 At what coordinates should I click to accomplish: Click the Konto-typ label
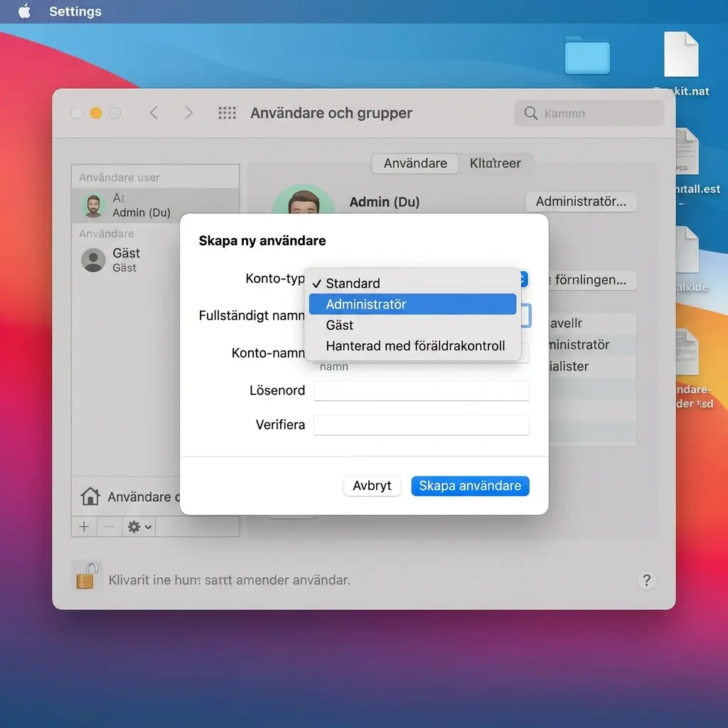click(x=275, y=278)
